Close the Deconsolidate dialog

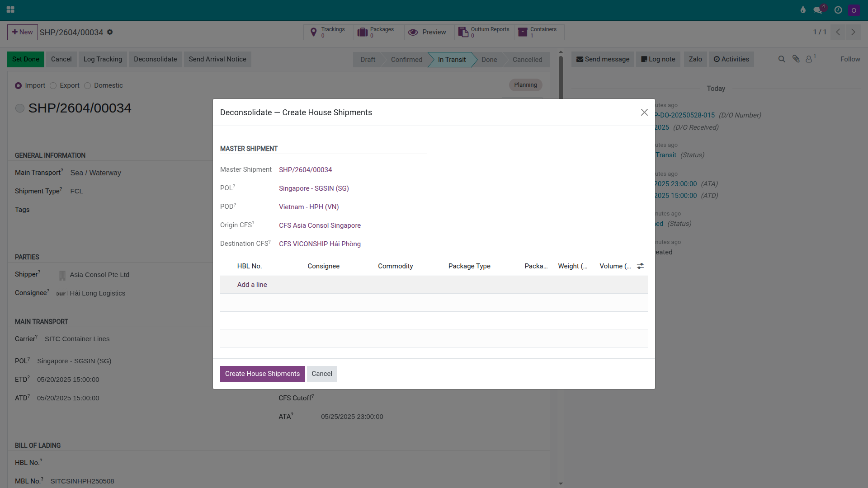click(x=644, y=112)
